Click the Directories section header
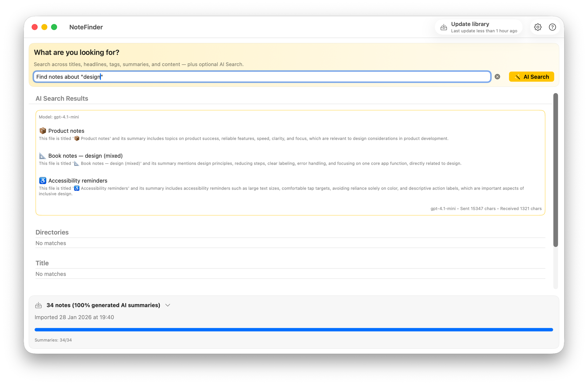This screenshot has height=385, width=588. 52,232
